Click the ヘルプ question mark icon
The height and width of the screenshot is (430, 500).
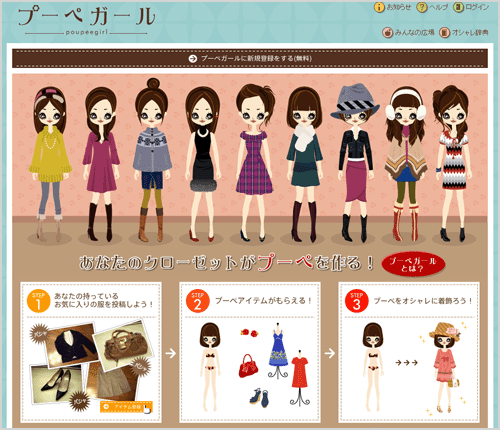coord(422,7)
